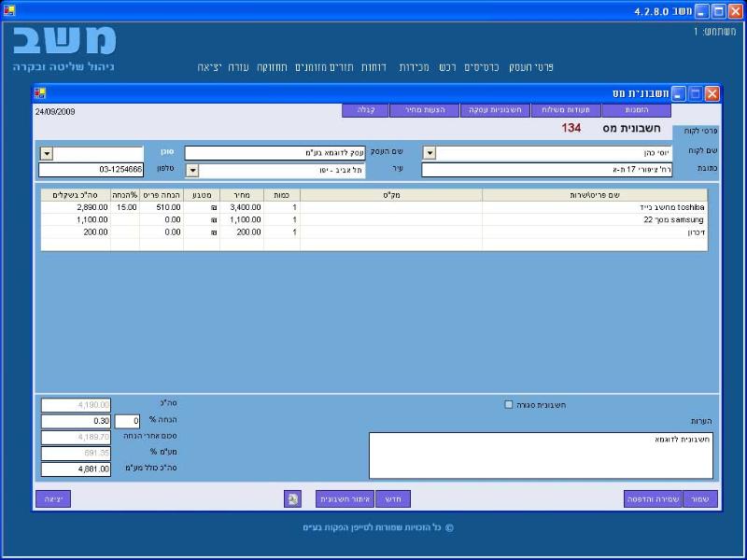Open the רכש menu
The width and height of the screenshot is (747, 560).
pyautogui.click(x=447, y=67)
